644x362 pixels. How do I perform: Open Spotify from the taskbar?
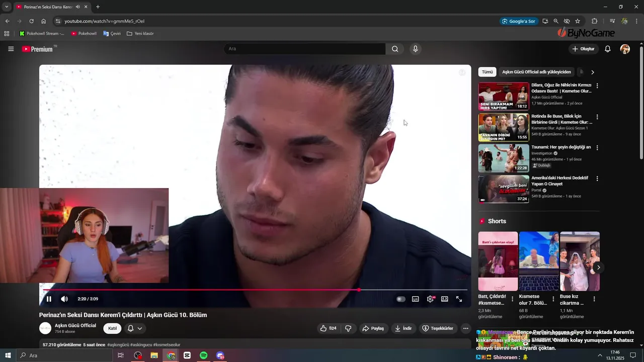click(203, 355)
